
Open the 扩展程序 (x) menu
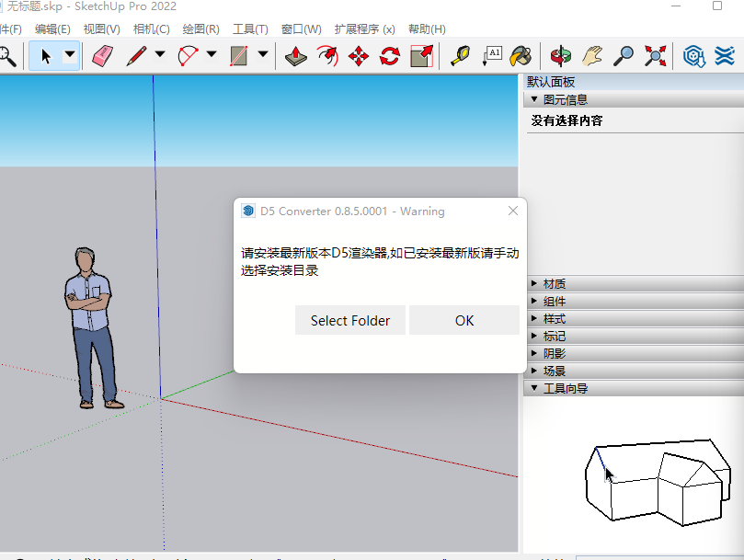[364, 29]
